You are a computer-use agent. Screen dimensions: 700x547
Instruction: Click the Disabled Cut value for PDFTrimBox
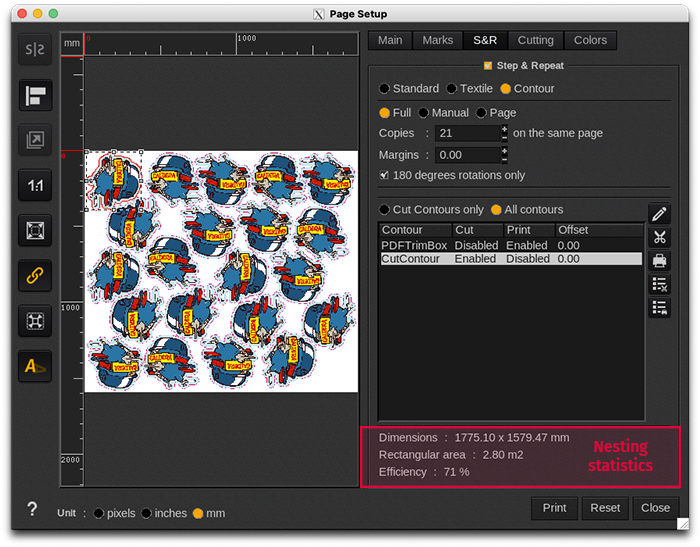click(476, 246)
